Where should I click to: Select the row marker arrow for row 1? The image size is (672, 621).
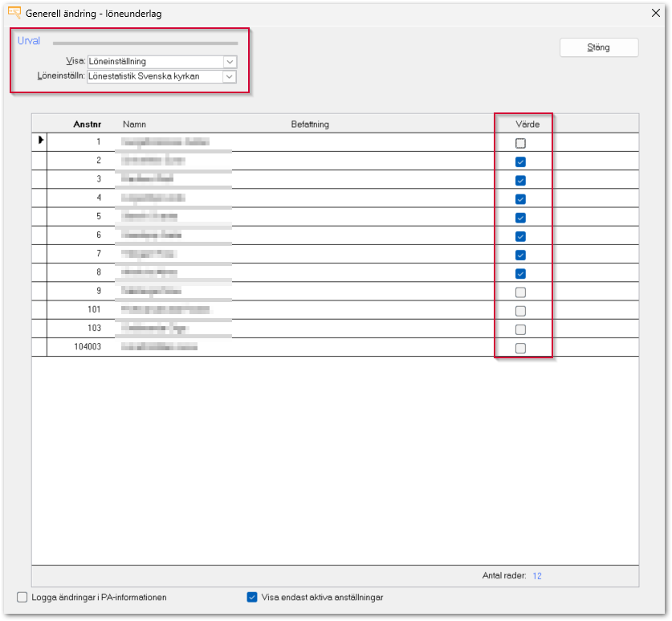tap(40, 140)
